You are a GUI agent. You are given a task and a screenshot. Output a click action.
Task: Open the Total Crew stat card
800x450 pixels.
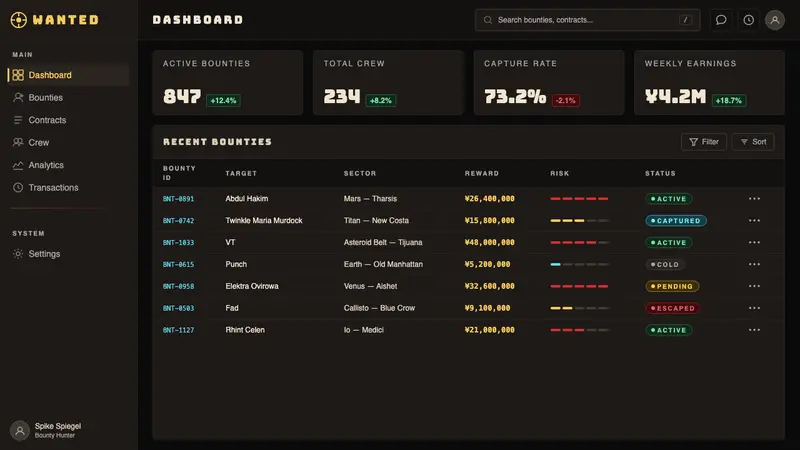(x=388, y=82)
